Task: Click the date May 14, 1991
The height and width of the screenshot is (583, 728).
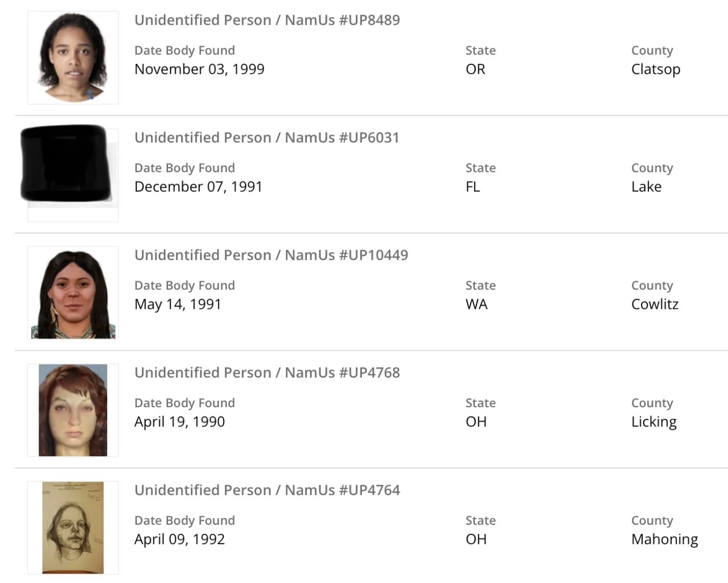Action: pos(178,304)
